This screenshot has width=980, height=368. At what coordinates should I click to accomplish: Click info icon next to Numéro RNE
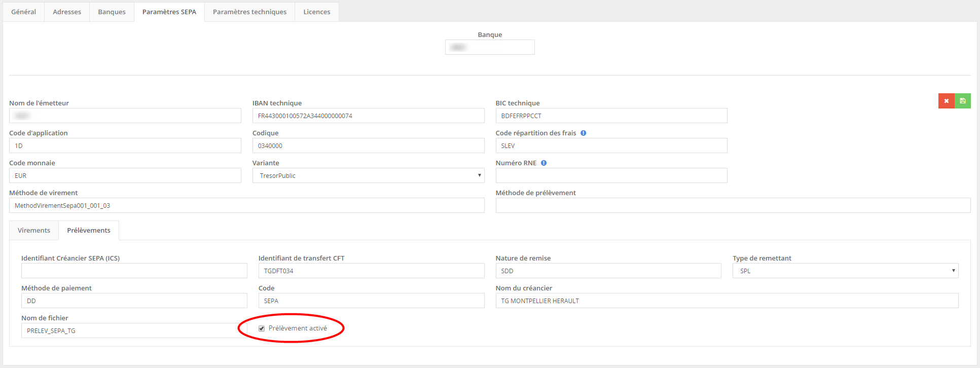point(543,163)
